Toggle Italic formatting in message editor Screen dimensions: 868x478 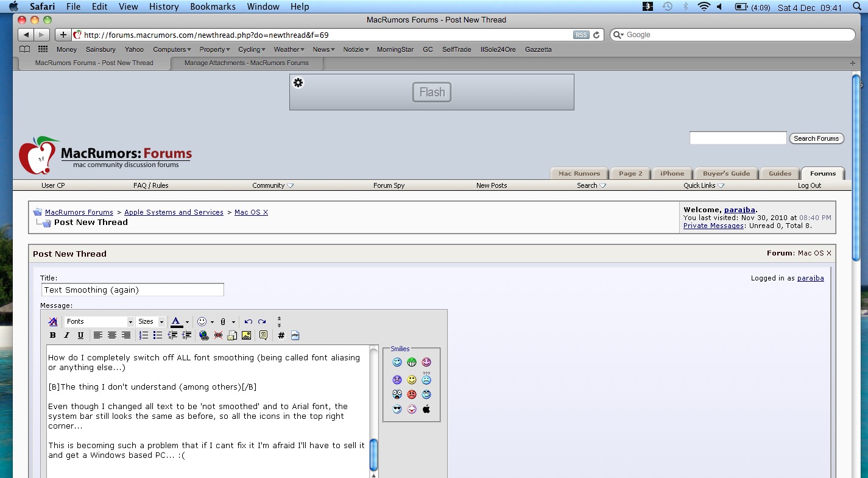click(67, 335)
